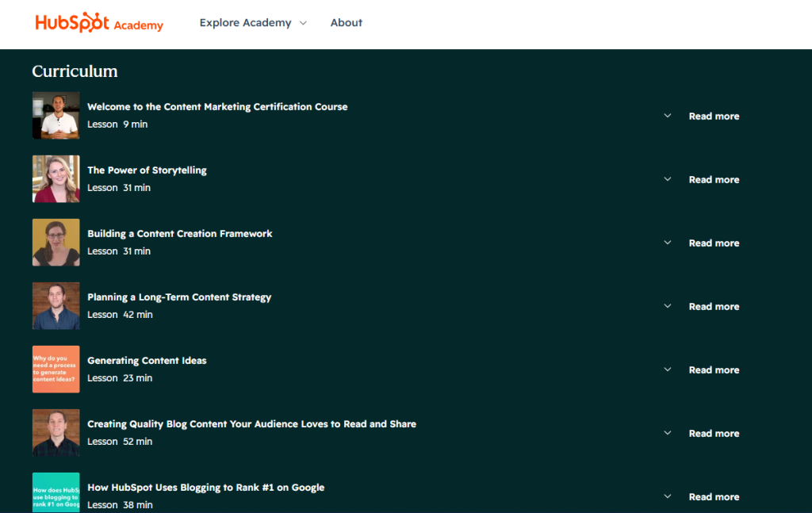Click the 23 min duration label
This screenshot has width=812, height=513.
138,378
